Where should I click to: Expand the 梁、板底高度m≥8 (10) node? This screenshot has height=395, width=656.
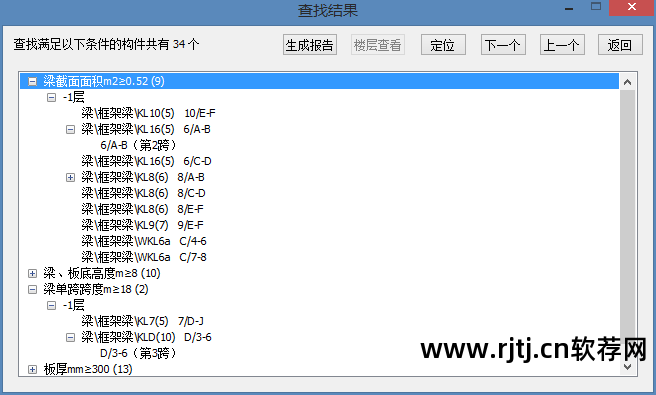[32, 273]
